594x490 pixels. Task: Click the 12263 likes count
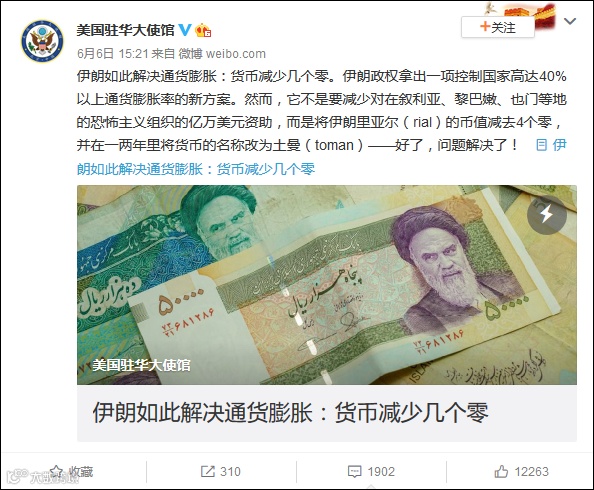531,471
